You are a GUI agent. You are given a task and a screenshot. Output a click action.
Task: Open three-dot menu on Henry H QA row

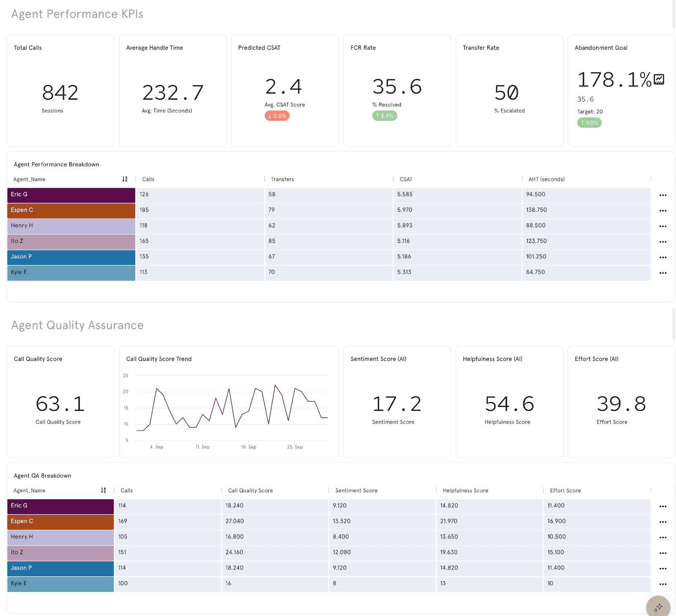(662, 537)
